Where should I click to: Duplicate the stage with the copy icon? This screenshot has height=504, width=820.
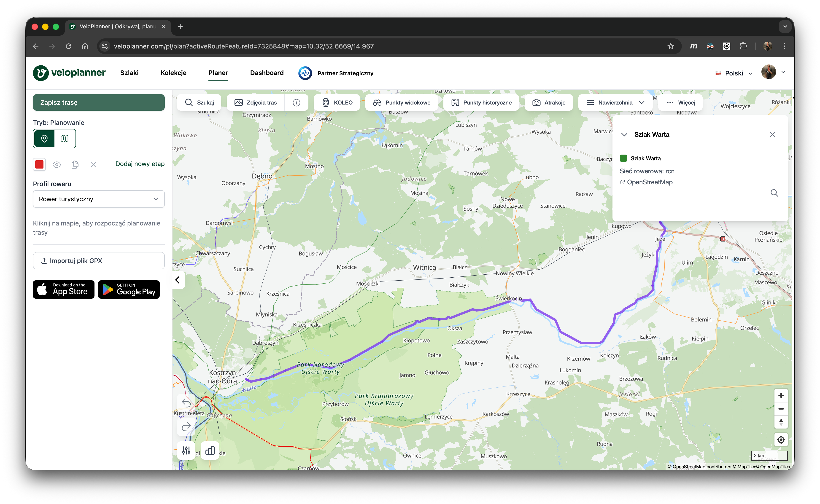point(75,164)
